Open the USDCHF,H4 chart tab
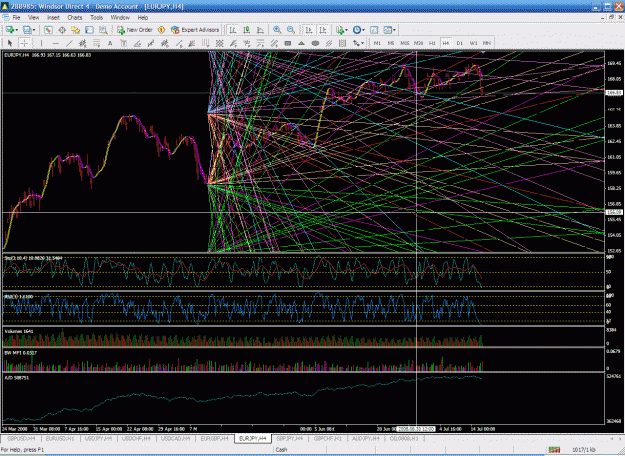Viewport: 625px width, 456px height. pos(136,438)
